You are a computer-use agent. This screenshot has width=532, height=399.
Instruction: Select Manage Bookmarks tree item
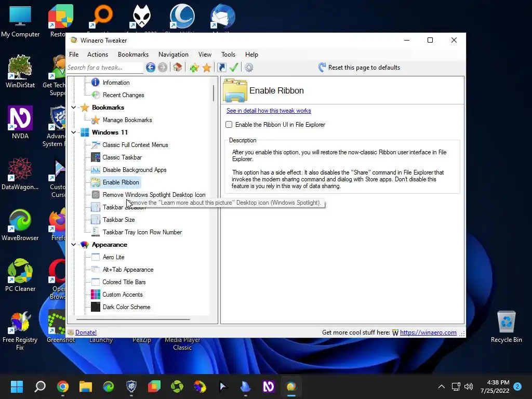(x=127, y=120)
